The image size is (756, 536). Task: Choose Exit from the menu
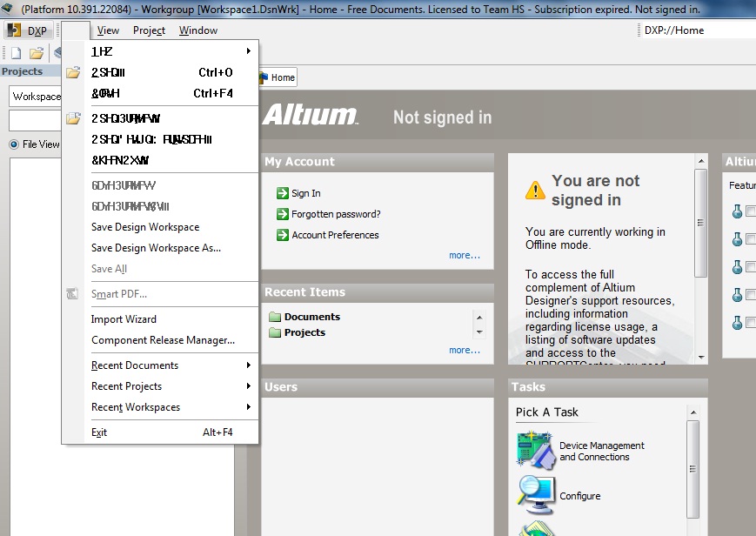click(162, 432)
